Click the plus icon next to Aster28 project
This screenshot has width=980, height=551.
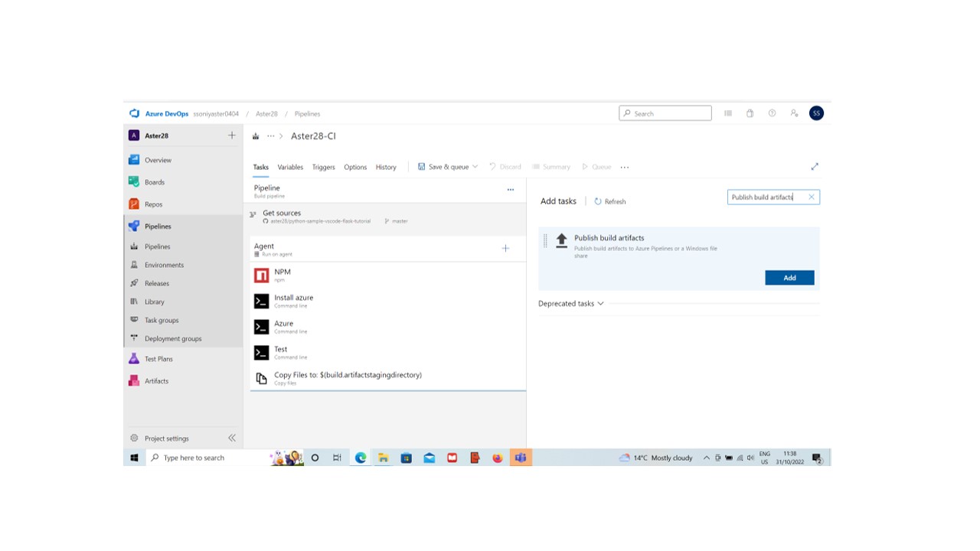232,135
